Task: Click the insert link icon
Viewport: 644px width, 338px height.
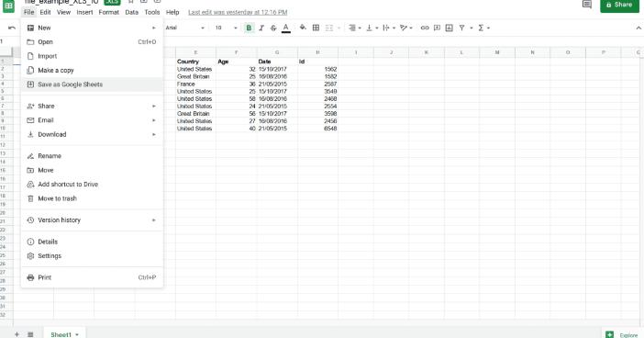Action: [x=425, y=28]
